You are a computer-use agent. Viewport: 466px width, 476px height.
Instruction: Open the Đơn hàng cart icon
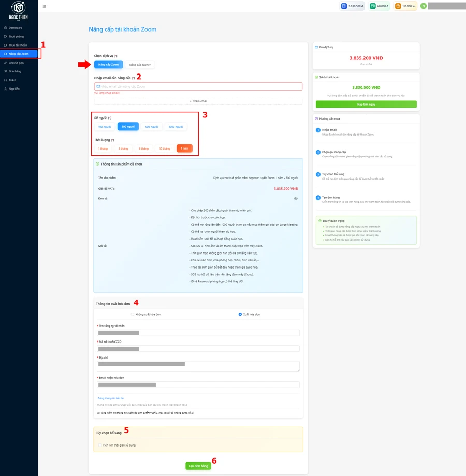tap(6, 71)
